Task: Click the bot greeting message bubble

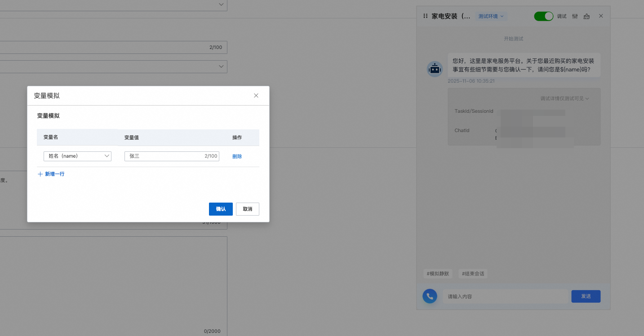Action: [524, 65]
